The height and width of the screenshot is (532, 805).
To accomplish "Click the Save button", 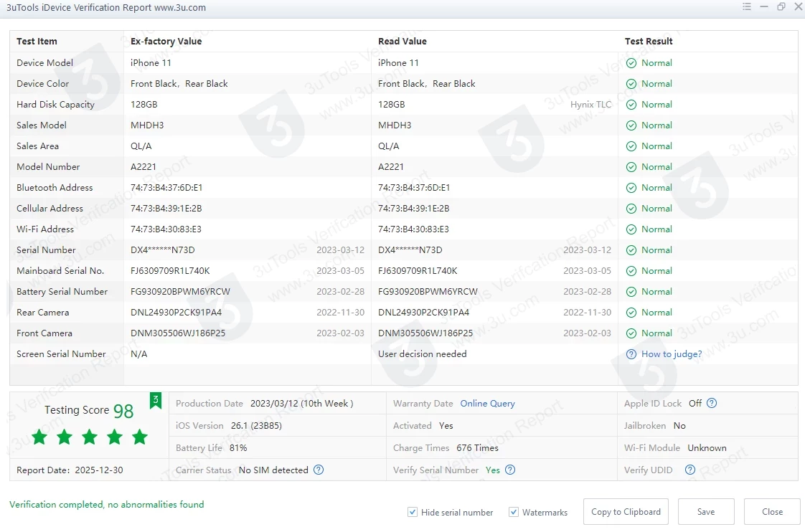I will click(x=706, y=512).
